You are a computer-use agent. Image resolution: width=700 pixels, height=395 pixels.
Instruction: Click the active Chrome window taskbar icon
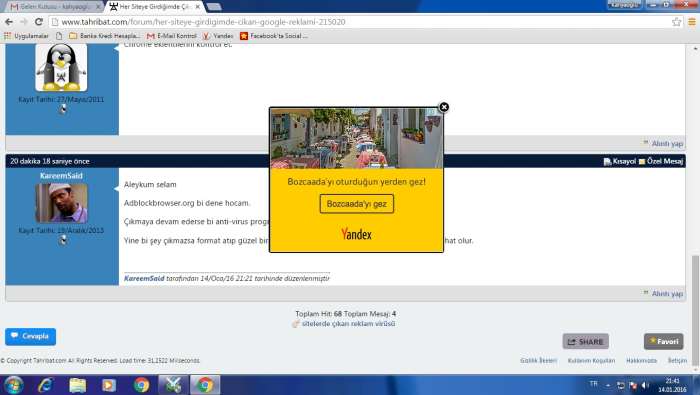pos(205,385)
